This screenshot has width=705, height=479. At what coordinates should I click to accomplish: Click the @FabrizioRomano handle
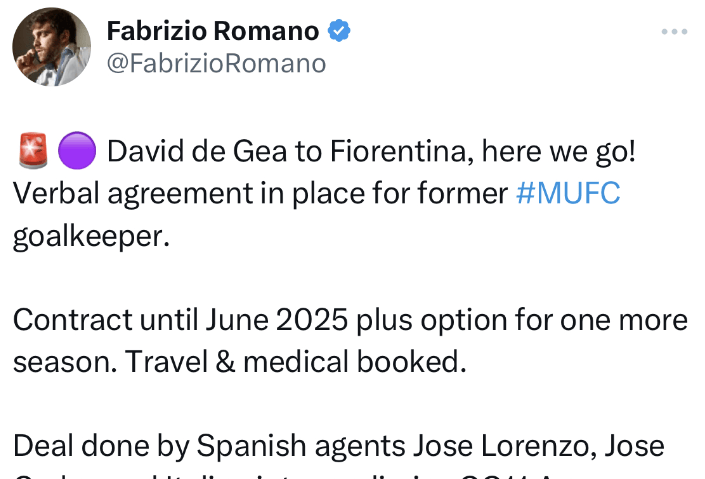tap(216, 63)
